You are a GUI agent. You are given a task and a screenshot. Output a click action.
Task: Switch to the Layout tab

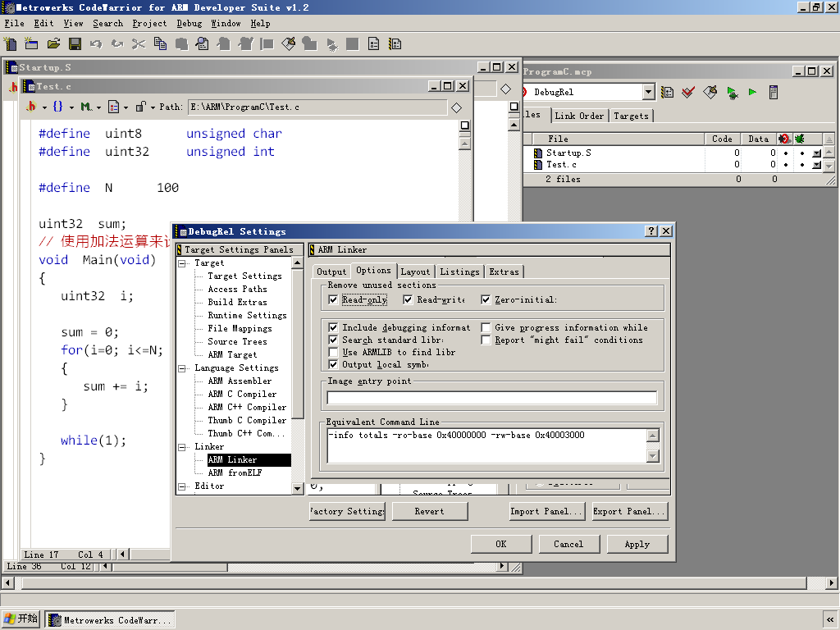(415, 272)
